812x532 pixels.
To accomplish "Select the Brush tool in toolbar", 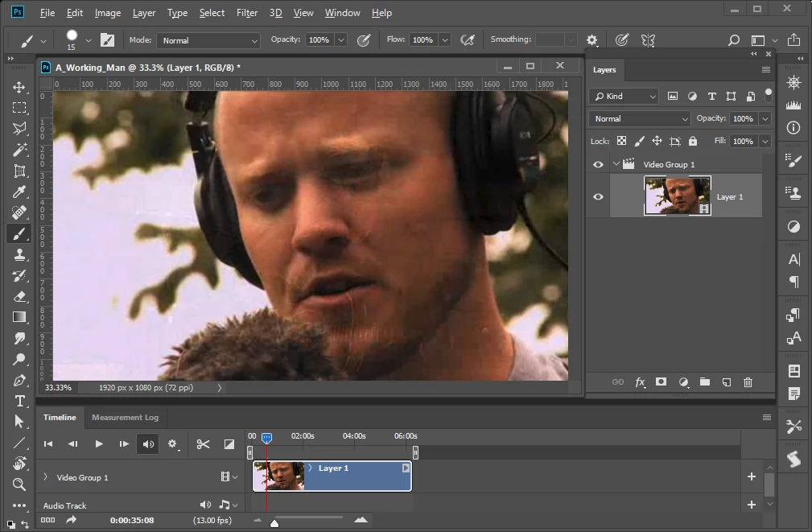I will click(x=19, y=233).
